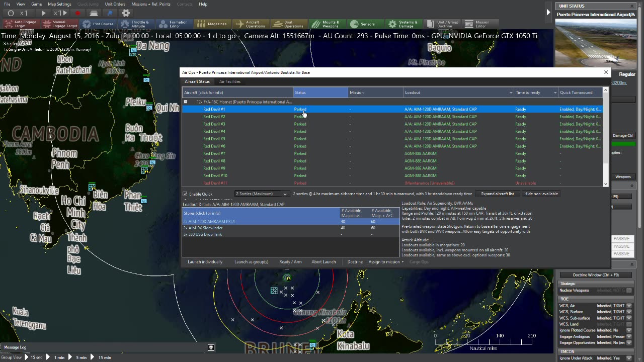644x362 pixels.
Task: Open game settings gear icon
Action: pos(126,13)
